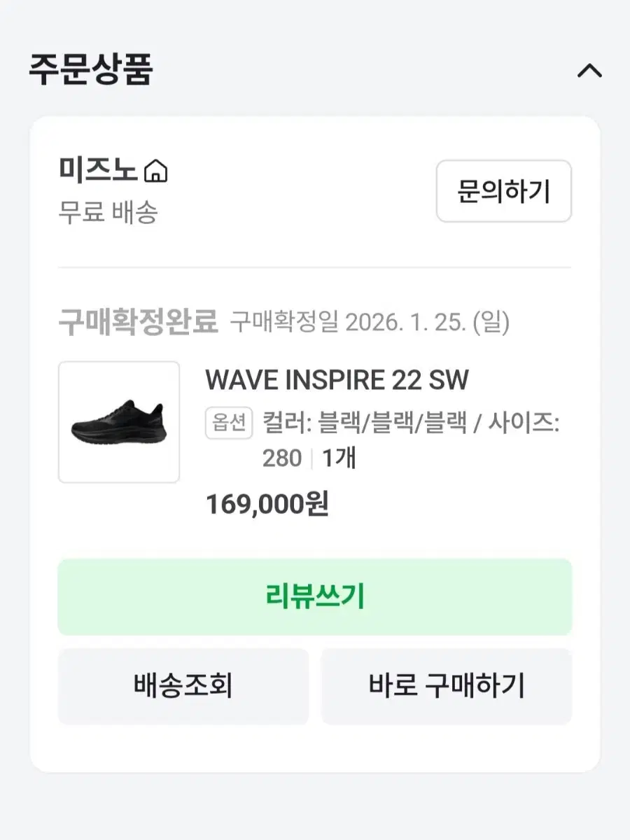This screenshot has height=840, width=630.
Task: Open the WAVE INSPIRE 22 SW product title
Action: (x=337, y=380)
